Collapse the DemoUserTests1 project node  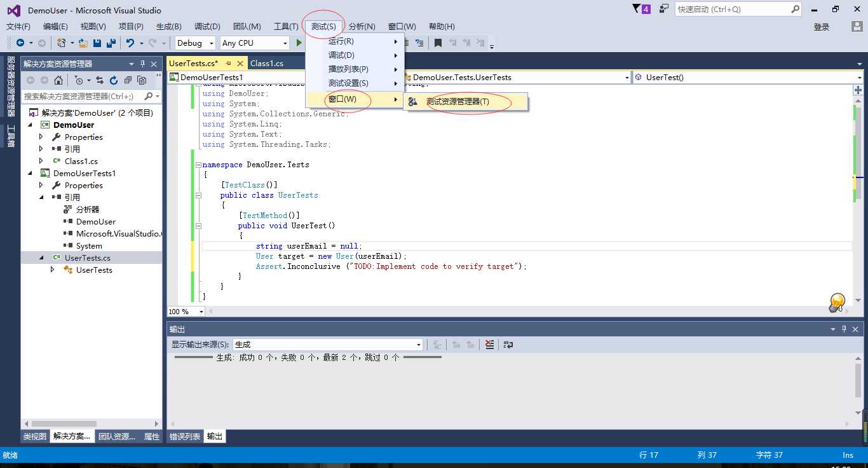31,174
